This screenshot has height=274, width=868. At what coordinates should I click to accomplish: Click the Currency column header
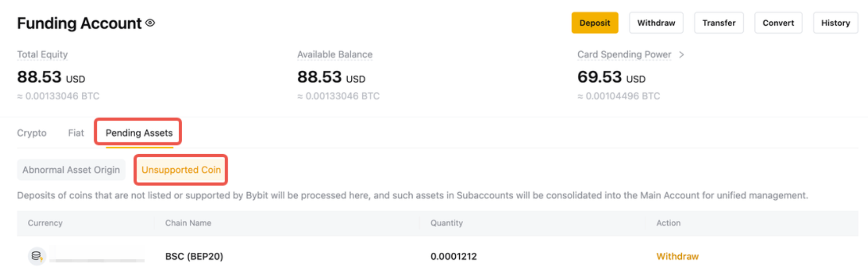coord(45,223)
